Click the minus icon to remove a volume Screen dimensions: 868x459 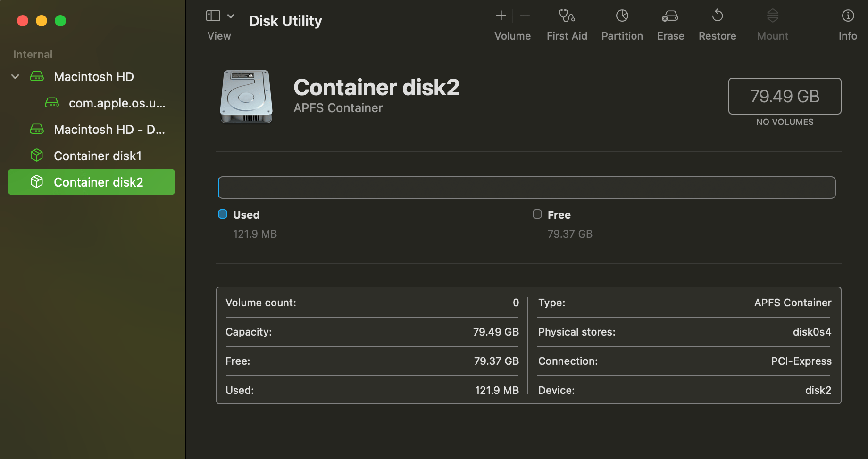524,16
